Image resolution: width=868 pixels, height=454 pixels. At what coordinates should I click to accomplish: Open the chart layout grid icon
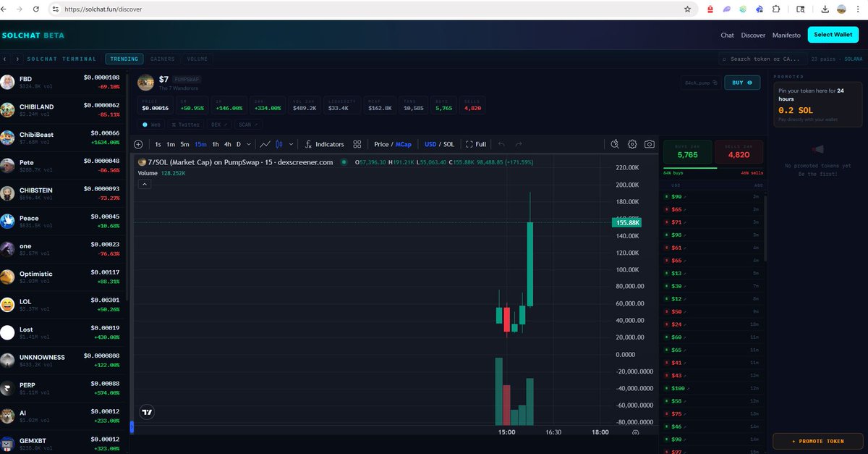click(357, 144)
